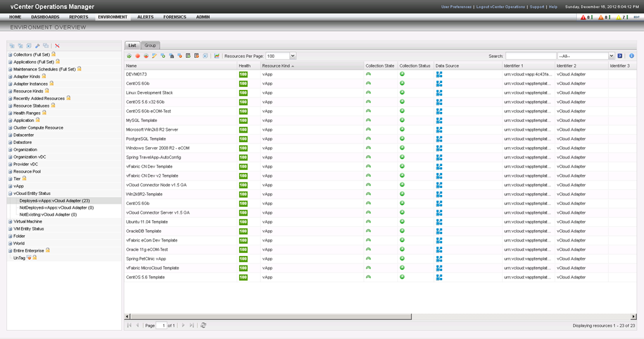Click the User Preferences link
Screen dimensions: 644x339
[456, 7]
